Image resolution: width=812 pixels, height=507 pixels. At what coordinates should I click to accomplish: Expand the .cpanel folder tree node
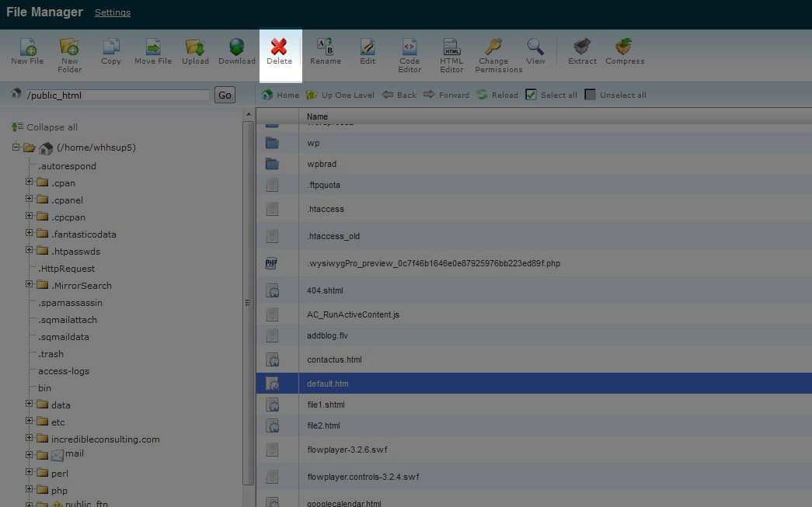point(30,200)
